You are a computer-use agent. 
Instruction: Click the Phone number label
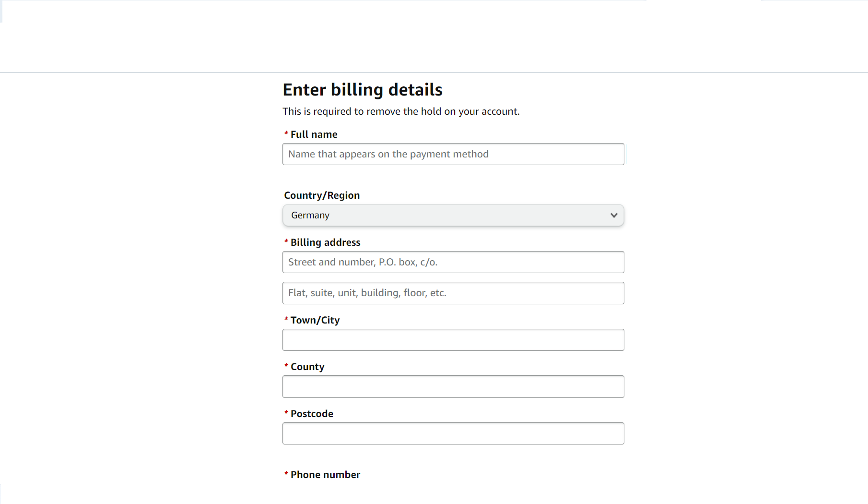point(325,475)
